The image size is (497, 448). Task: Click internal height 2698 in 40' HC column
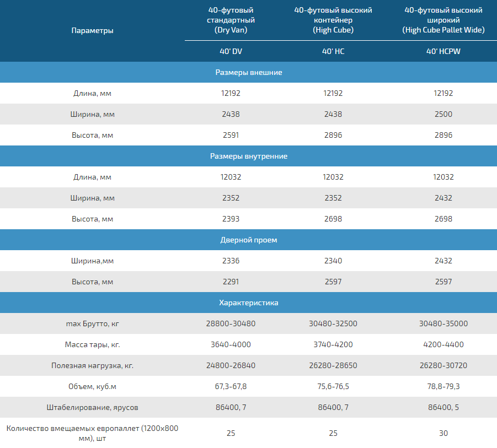[x=333, y=219]
